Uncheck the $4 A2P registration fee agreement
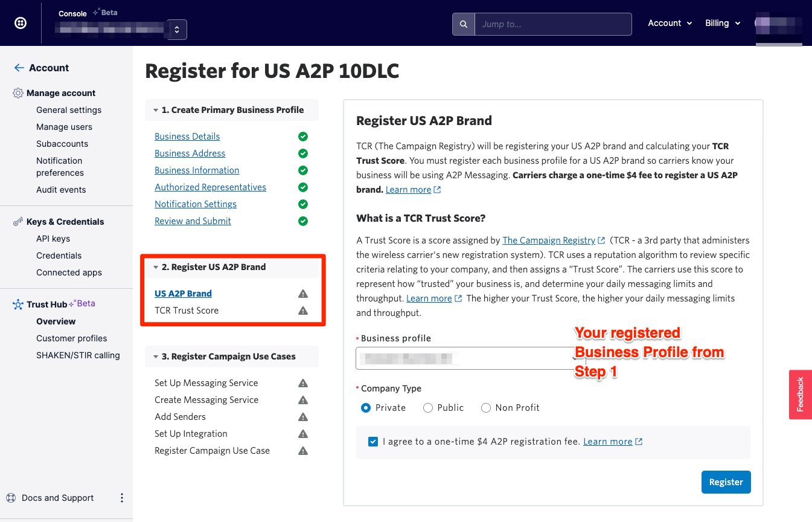812x522 pixels. point(372,441)
